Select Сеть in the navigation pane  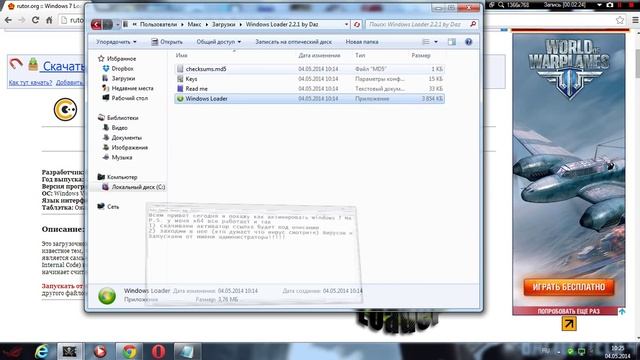(x=109, y=207)
